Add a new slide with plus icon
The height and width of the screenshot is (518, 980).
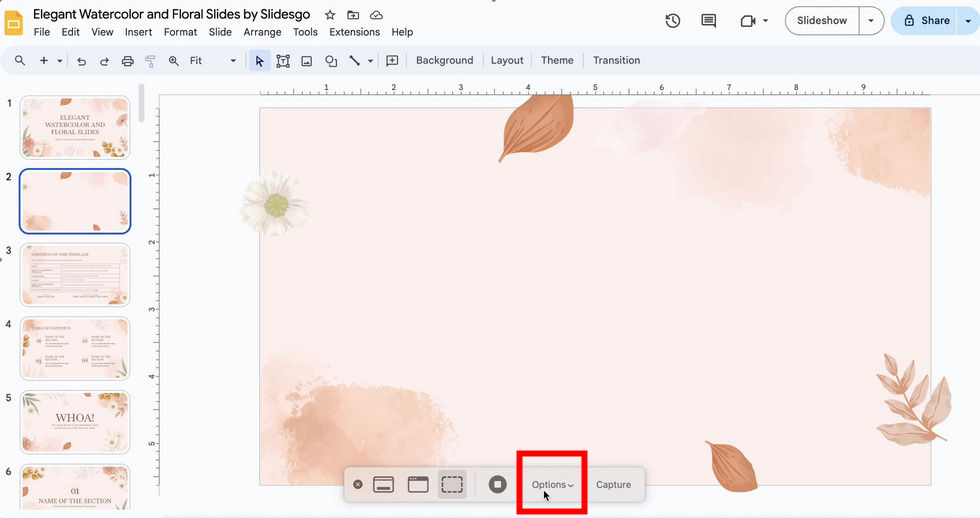(x=44, y=61)
